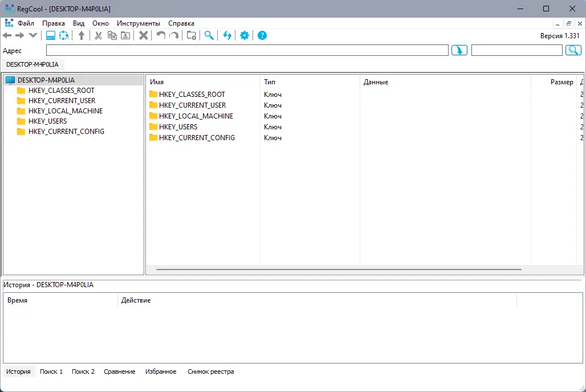Switch to the Избранное tab
The image size is (586, 392).
[161, 371]
